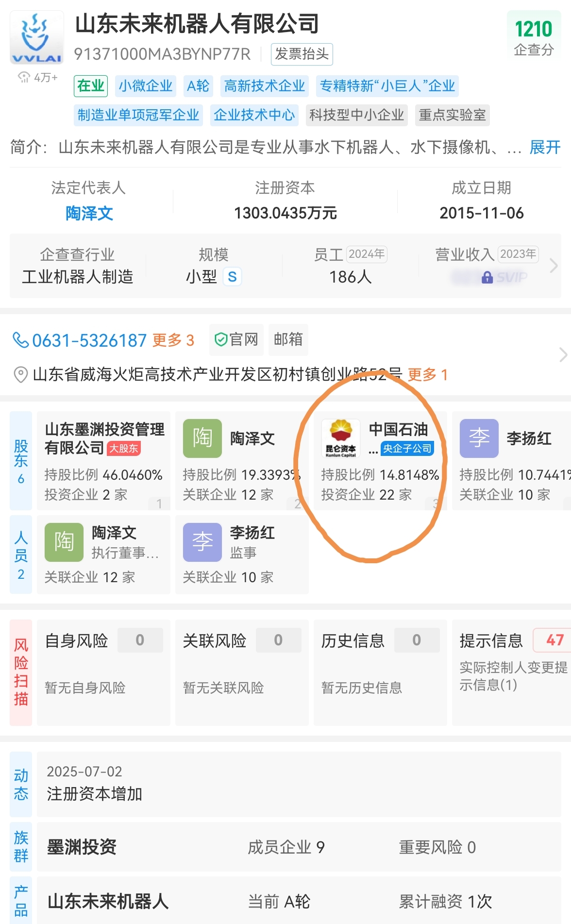Open the 2025-07-02 注册资本增加 update
This screenshot has width=571, height=924.
(x=299, y=784)
